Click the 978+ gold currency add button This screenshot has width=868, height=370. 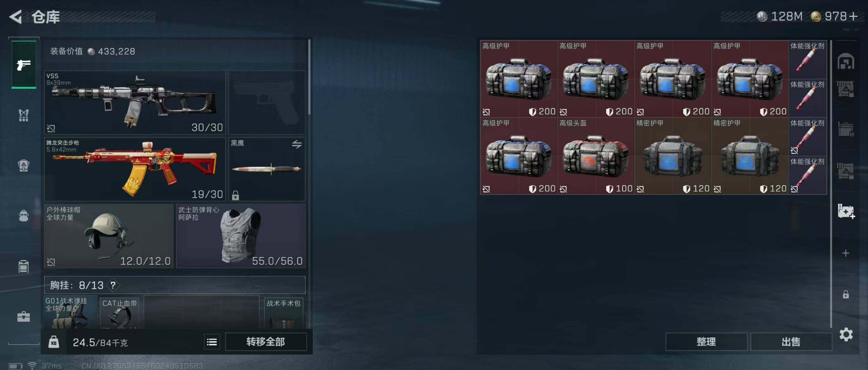(x=853, y=16)
